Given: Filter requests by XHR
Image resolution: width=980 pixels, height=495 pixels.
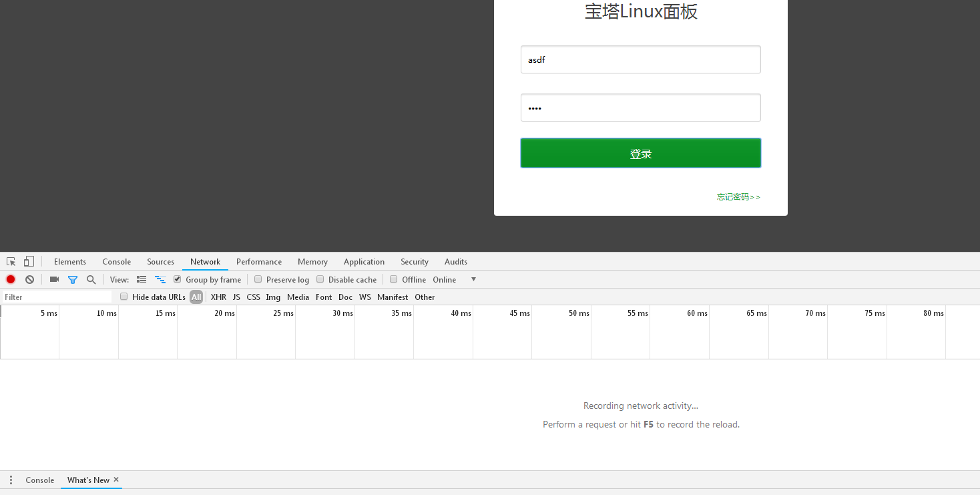Looking at the screenshot, I should click(218, 297).
